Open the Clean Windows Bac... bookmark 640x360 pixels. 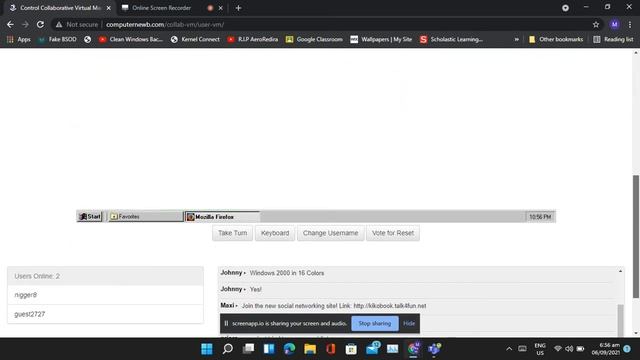pos(131,39)
